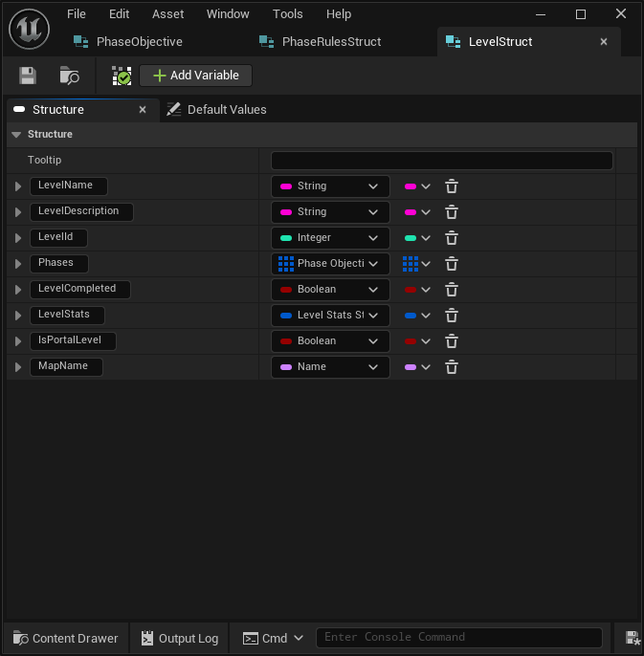This screenshot has height=656, width=644.
Task: Click the Save asset floppy disk icon
Action: click(x=28, y=76)
